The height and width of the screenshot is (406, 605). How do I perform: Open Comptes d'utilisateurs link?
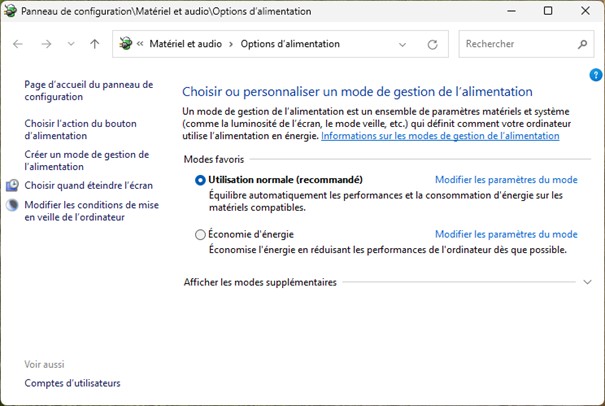pyautogui.click(x=72, y=383)
